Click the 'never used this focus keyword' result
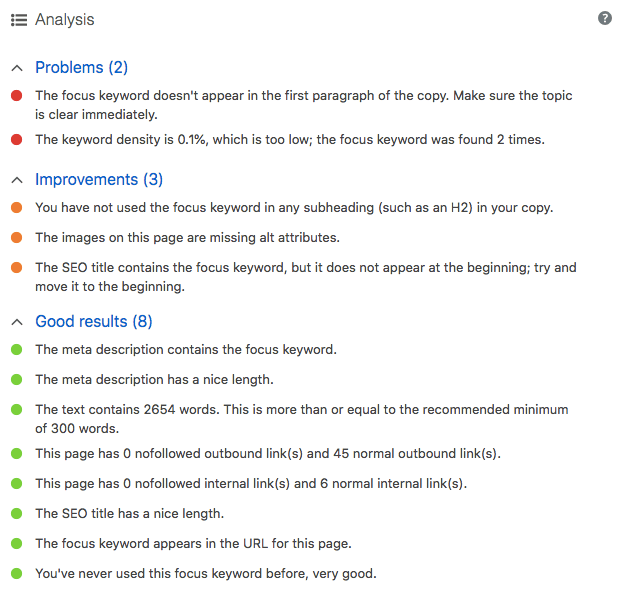Image resolution: width=625 pixels, height=604 pixels. tap(205, 574)
